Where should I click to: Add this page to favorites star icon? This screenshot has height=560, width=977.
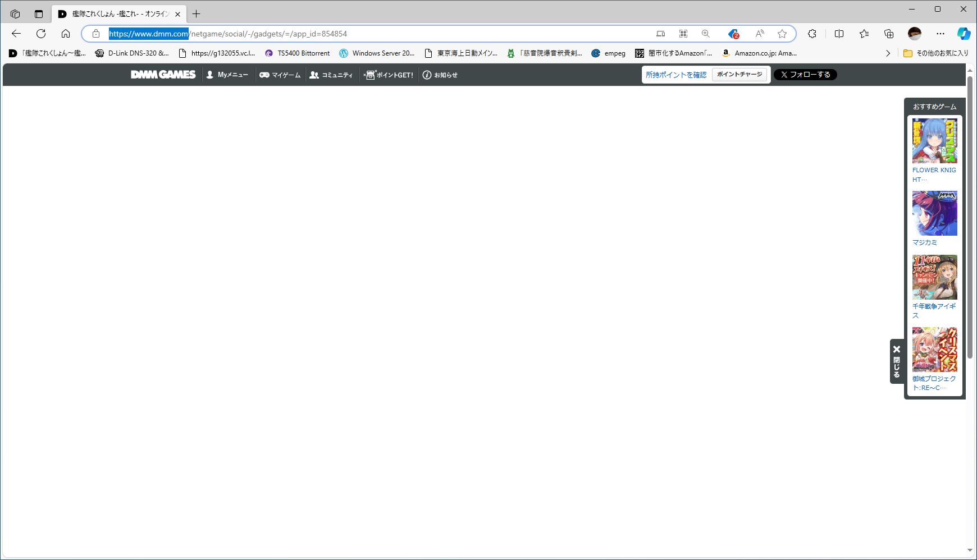(782, 34)
